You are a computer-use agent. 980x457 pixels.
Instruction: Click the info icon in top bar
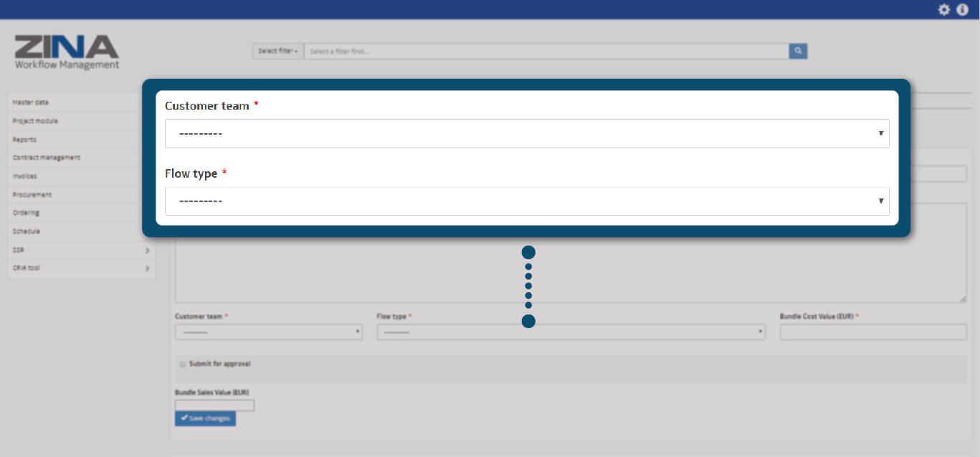[x=963, y=9]
